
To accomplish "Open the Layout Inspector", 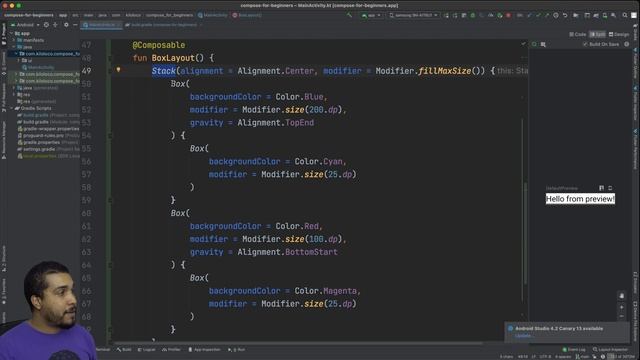I will 610,350.
